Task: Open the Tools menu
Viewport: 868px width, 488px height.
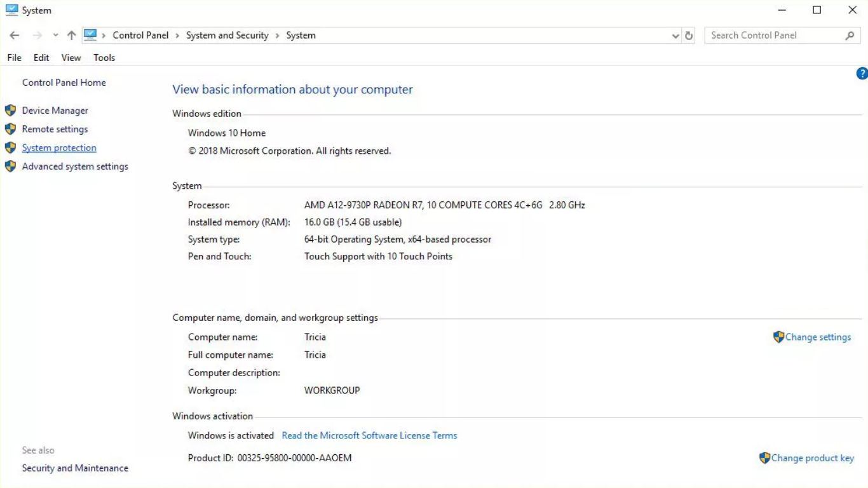Action: point(104,58)
